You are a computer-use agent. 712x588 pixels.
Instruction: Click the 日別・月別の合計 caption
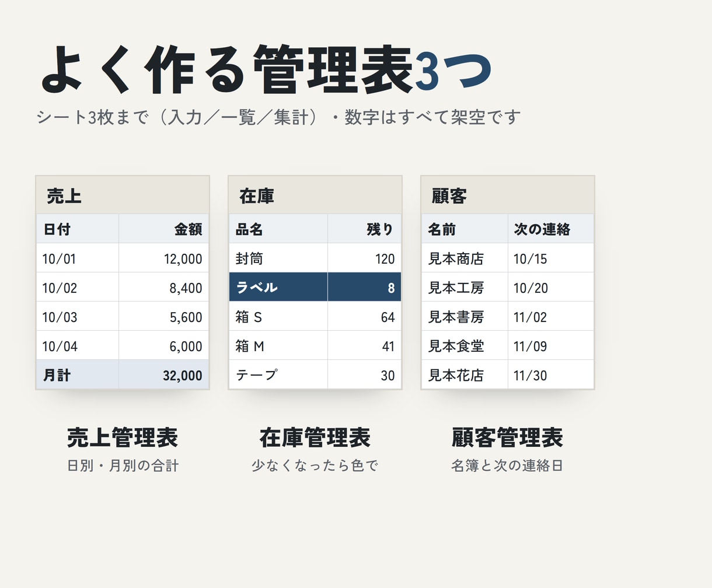(123, 466)
